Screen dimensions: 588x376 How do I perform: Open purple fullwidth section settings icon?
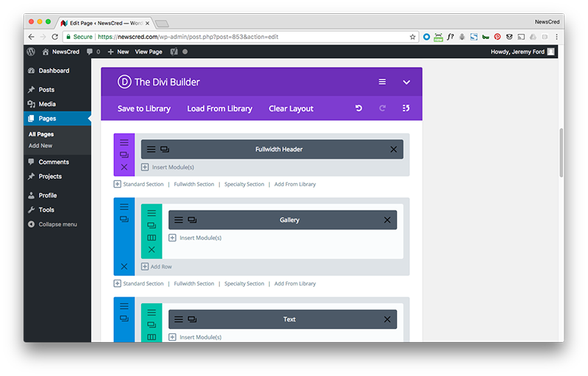[124, 143]
